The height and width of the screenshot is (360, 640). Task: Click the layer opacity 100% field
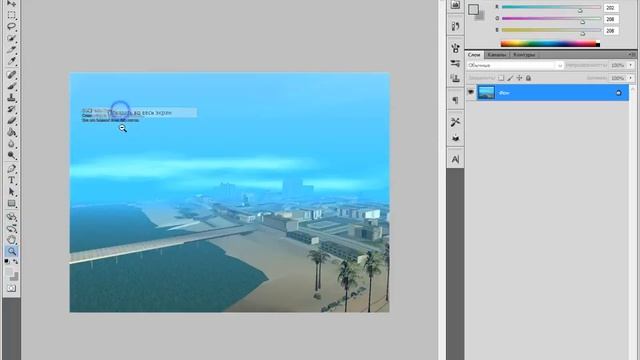(618, 65)
